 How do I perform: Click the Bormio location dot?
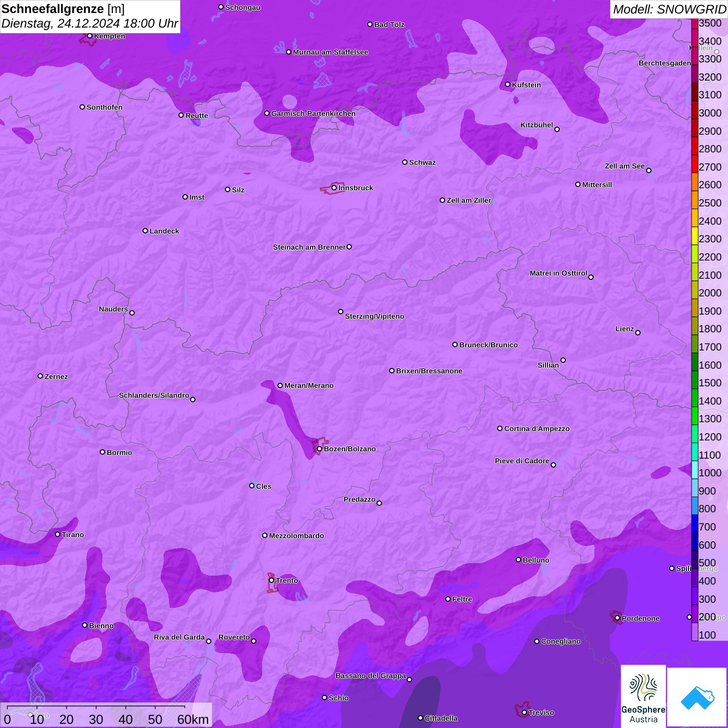point(102,452)
